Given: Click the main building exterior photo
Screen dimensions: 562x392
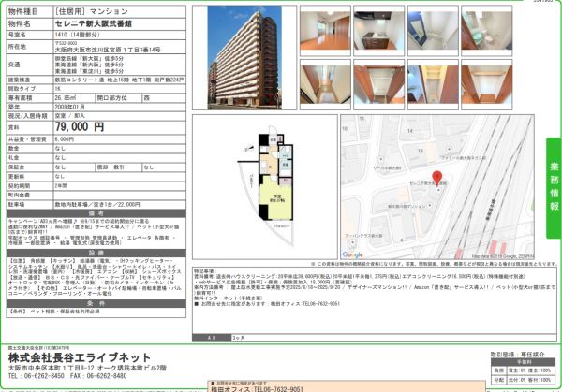Looking at the screenshot, I should coord(244,57).
